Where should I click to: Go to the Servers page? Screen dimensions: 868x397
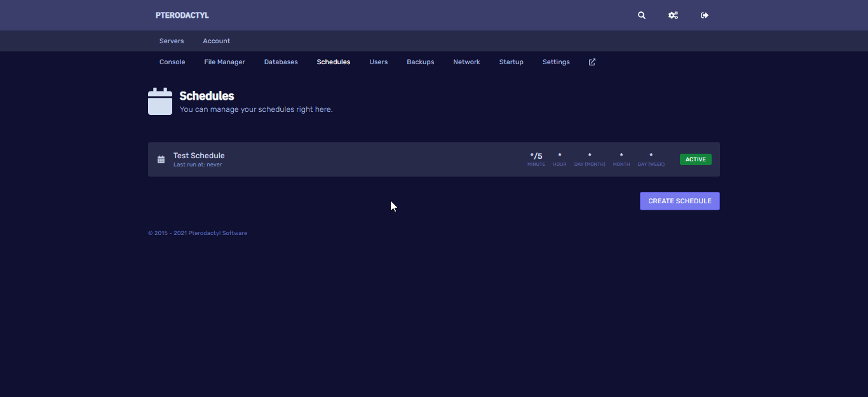pyautogui.click(x=172, y=41)
